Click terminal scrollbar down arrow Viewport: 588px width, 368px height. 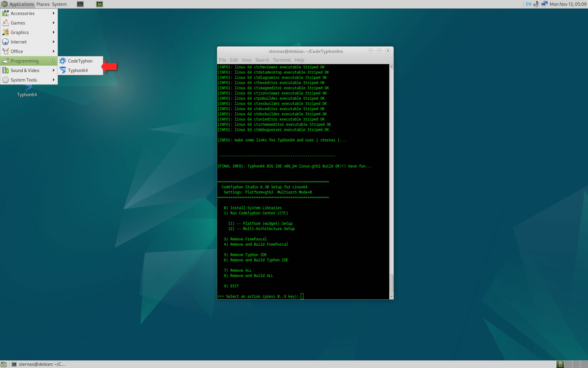point(391,297)
